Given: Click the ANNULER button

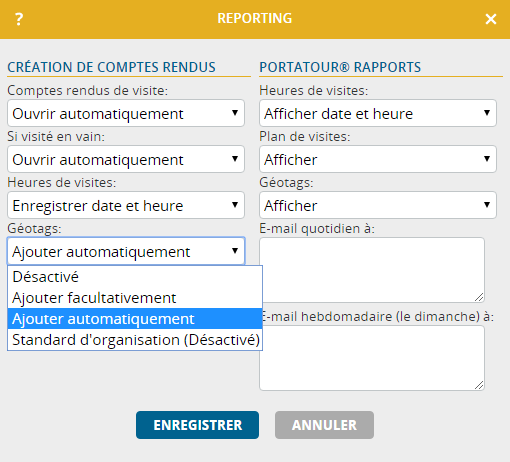Looking at the screenshot, I should point(324,425).
